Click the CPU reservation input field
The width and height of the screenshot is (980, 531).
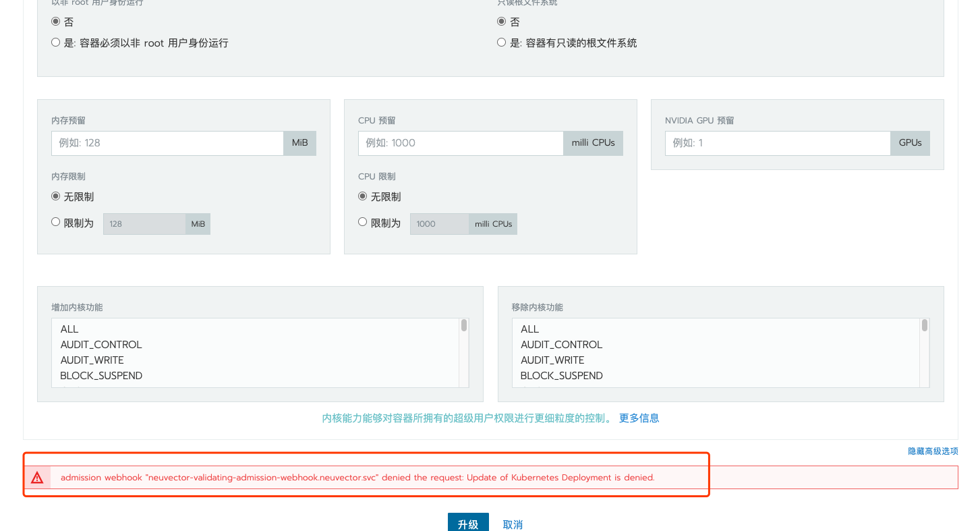pos(461,143)
